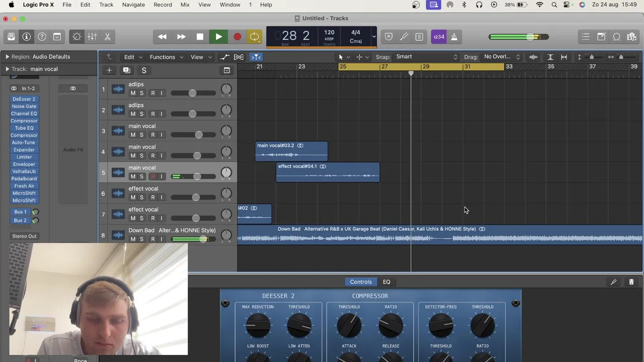This screenshot has width=644, height=362.
Task: Open the LCD display mode dropdown
Action: [373, 37]
